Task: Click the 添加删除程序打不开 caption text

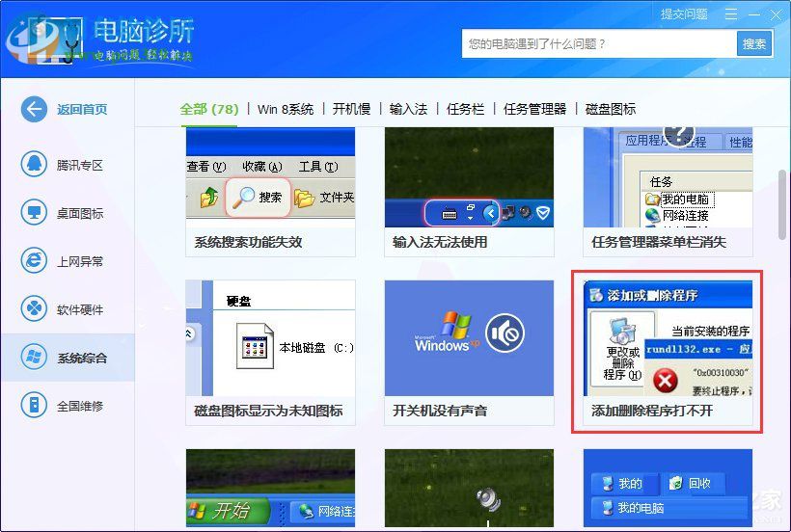Action: click(652, 412)
